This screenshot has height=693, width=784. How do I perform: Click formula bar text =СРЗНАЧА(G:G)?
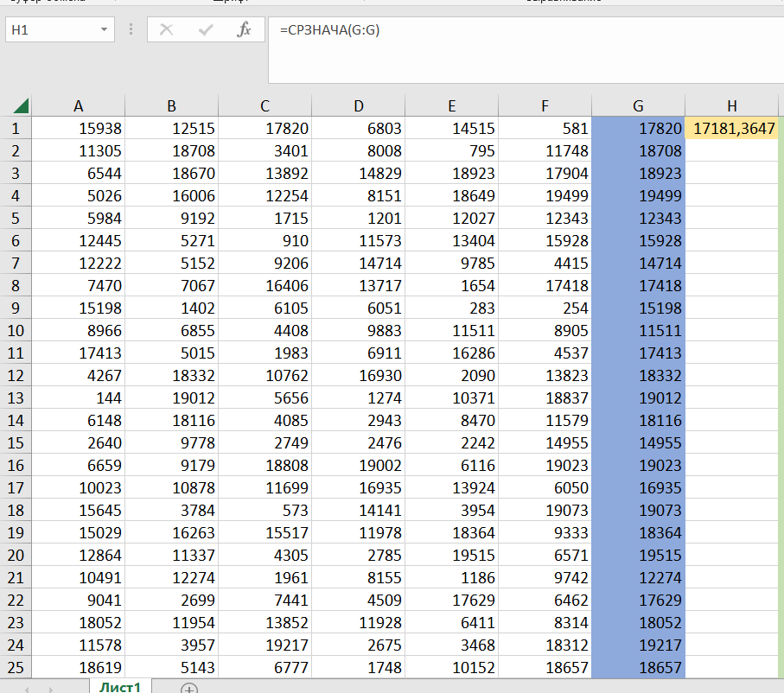[329, 30]
